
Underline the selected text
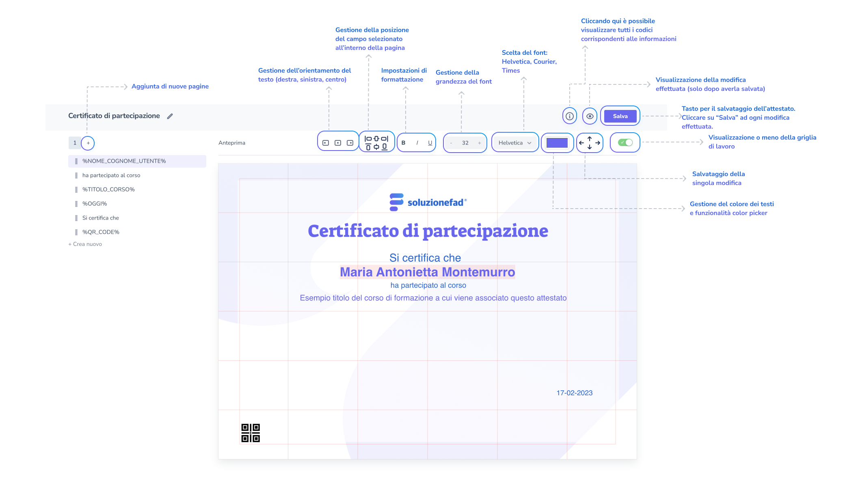430,143
